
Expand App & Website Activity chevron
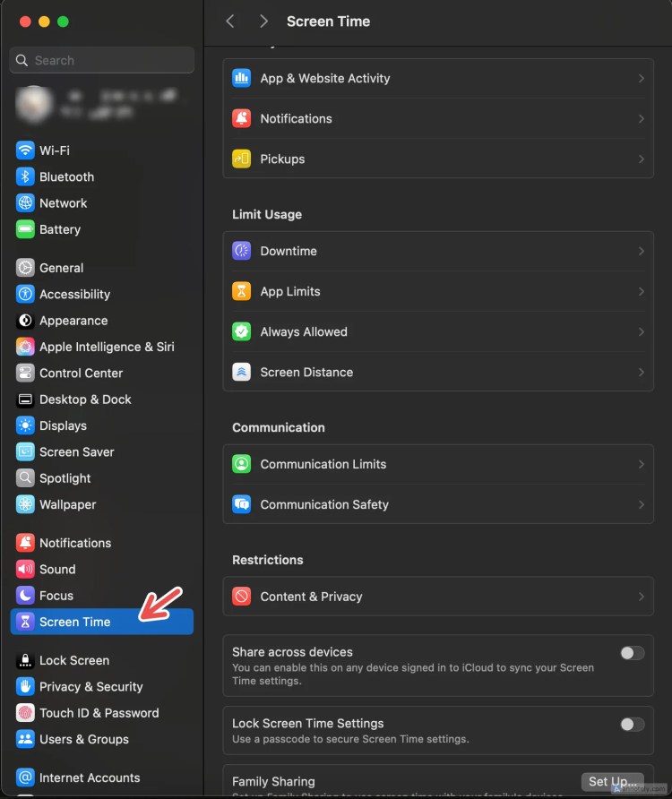pyautogui.click(x=641, y=79)
